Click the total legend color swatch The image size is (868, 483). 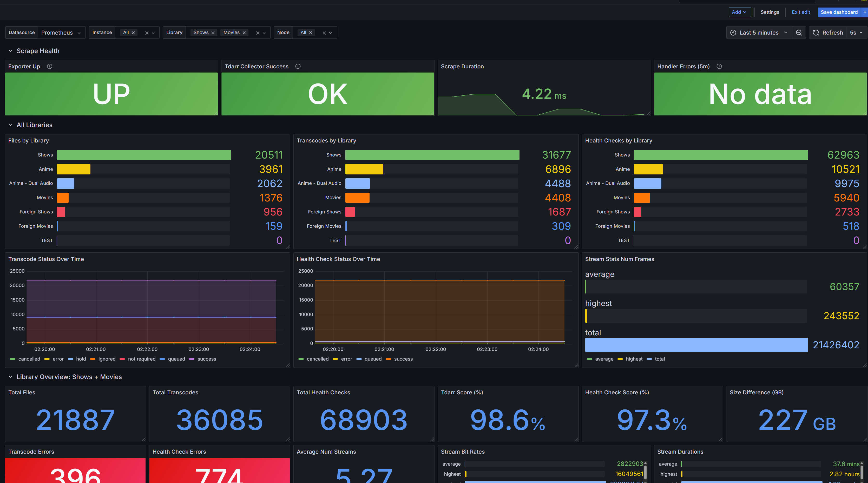pos(649,359)
